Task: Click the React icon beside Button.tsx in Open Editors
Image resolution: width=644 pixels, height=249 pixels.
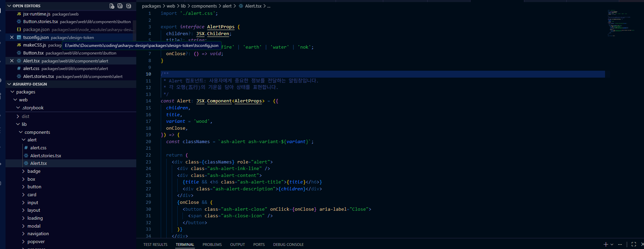Action: [19, 53]
